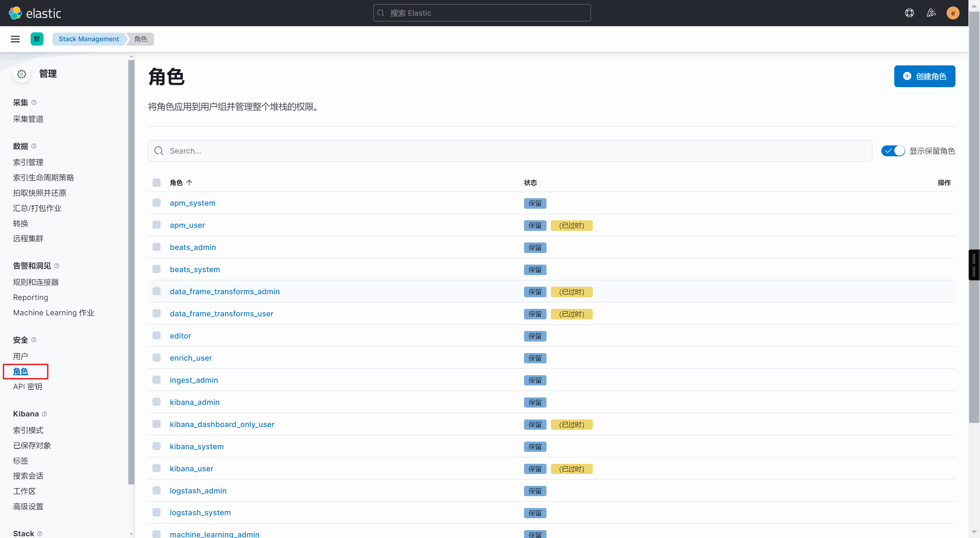Select the editor row checkbox
This screenshot has height=538, width=980.
157,335
